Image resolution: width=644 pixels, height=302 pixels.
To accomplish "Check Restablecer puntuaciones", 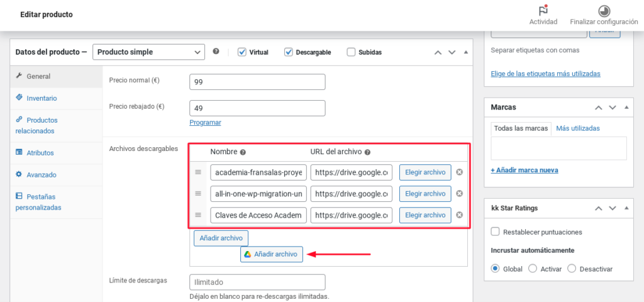I will pyautogui.click(x=496, y=232).
